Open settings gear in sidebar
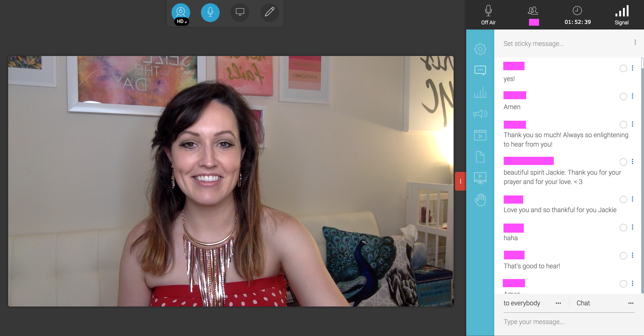Screen dimensions: 644x336 coord(480,49)
